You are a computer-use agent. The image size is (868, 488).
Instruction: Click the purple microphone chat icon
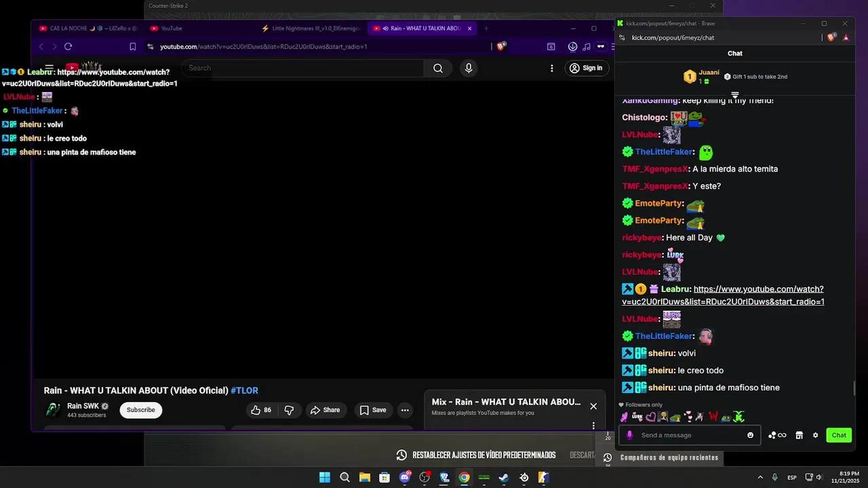pyautogui.click(x=629, y=435)
